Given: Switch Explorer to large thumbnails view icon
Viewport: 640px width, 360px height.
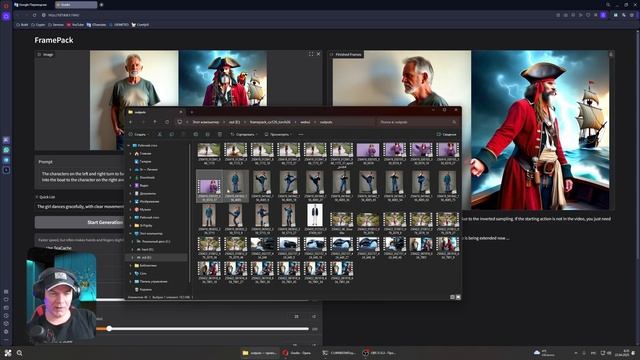Looking at the screenshot, I should tap(458, 297).
